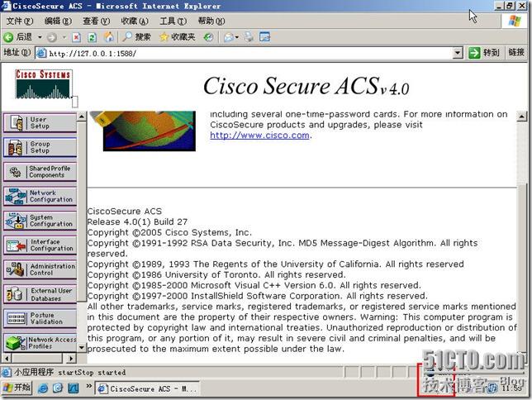Open External User Databases
This screenshot has width=532, height=400.
click(x=40, y=294)
